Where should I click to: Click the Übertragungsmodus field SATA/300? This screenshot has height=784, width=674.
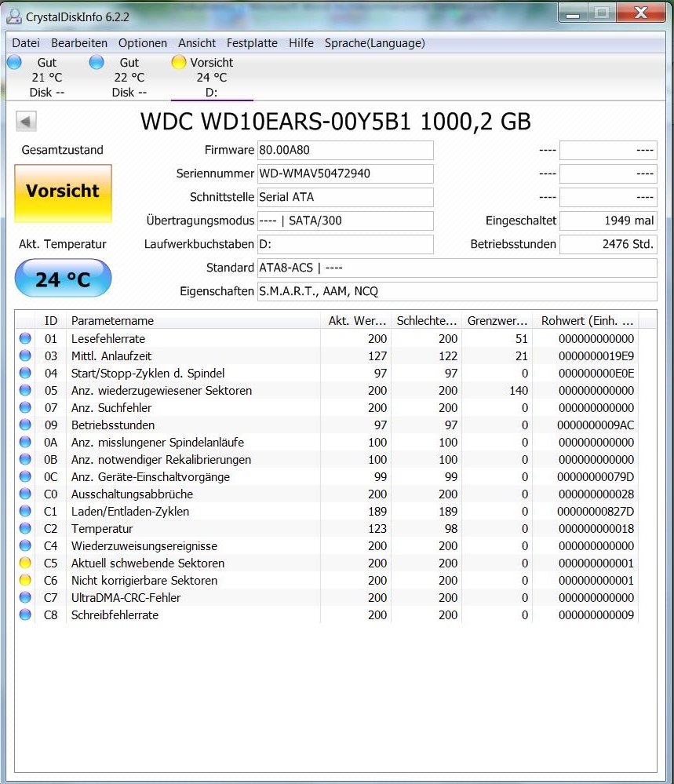[345, 221]
